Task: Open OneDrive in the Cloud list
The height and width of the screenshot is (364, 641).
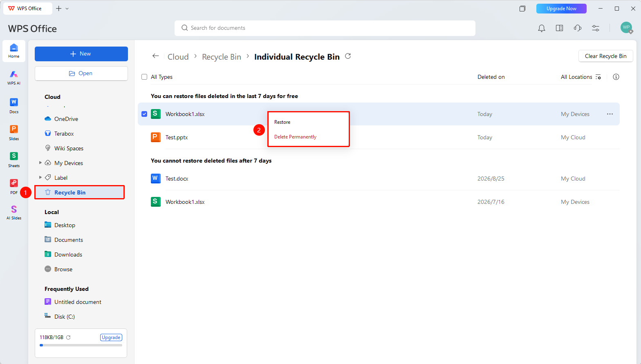Action: [x=66, y=119]
